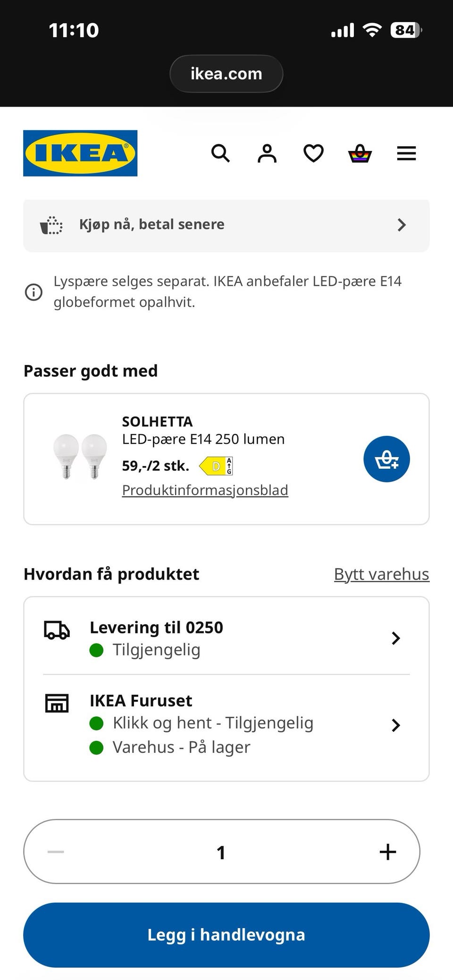The width and height of the screenshot is (453, 980).
Task: Tap the ikea.com address bar
Action: 226,74
